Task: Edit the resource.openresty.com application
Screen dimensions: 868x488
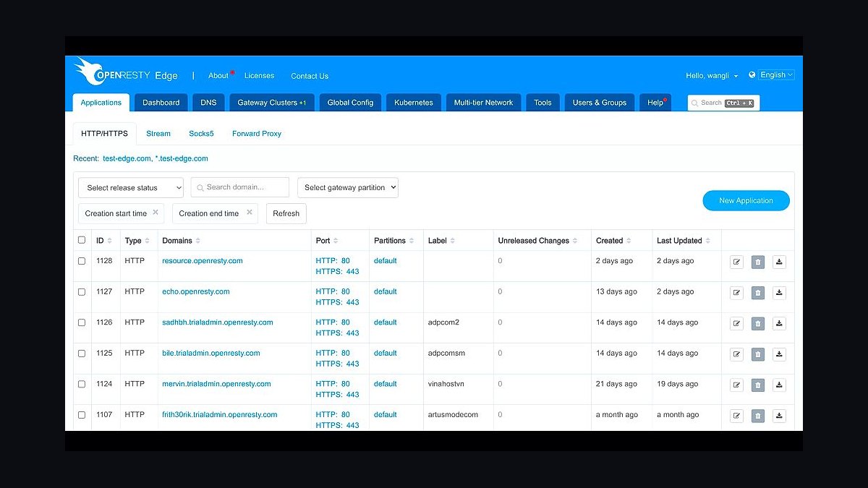Action: coord(736,262)
